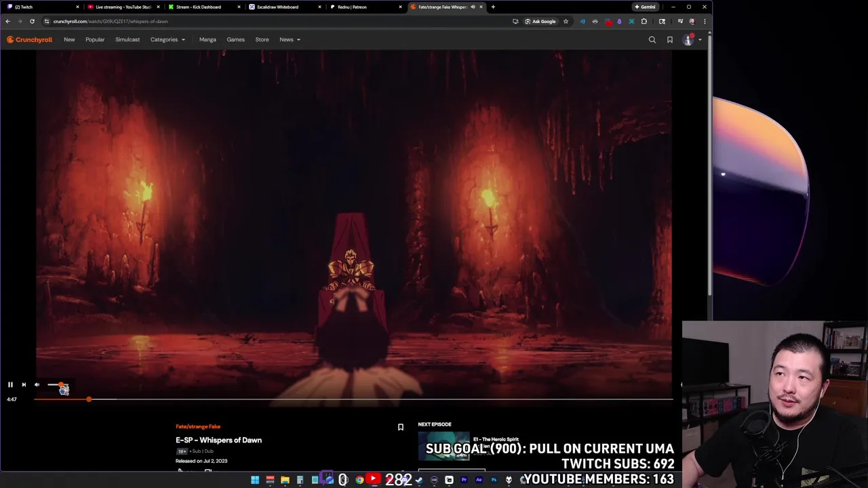The height and width of the screenshot is (488, 868).
Task: Open the YouTube taskbar icon
Action: point(373,480)
